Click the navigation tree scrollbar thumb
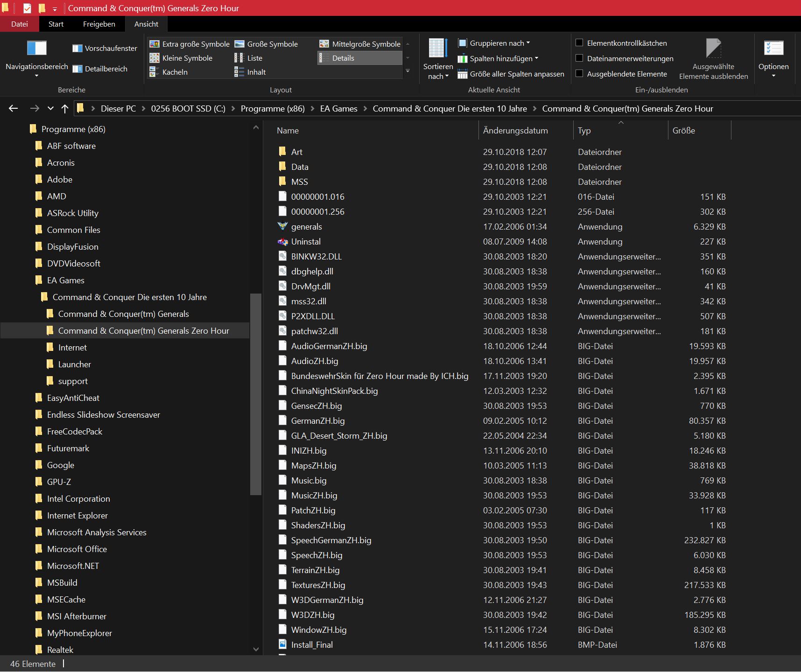Viewport: 801px width, 672px height. (255, 394)
